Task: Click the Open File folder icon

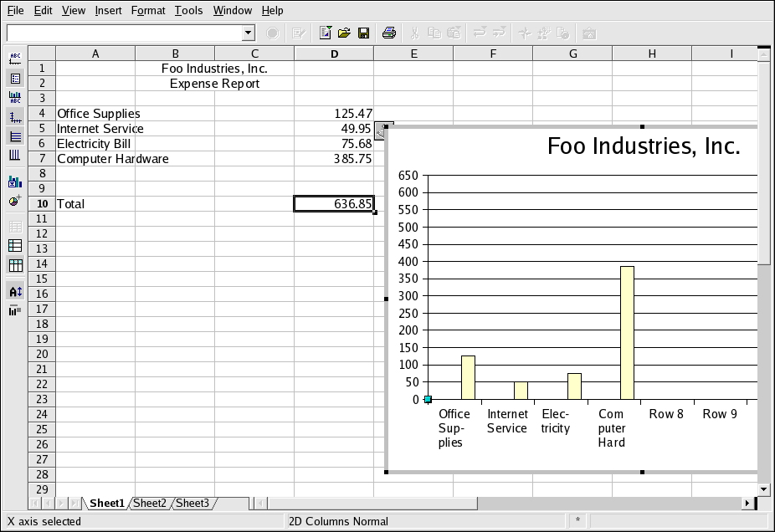Action: pyautogui.click(x=344, y=33)
